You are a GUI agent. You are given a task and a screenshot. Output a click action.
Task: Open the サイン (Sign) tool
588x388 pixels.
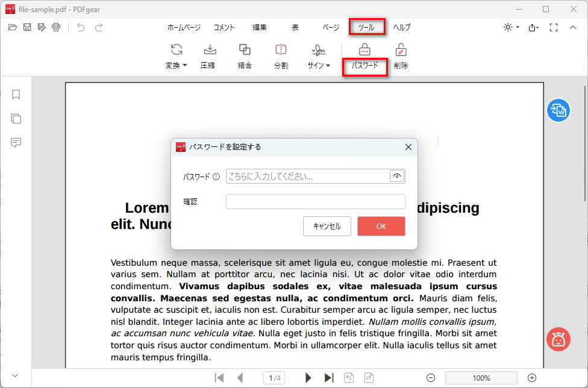click(317, 56)
